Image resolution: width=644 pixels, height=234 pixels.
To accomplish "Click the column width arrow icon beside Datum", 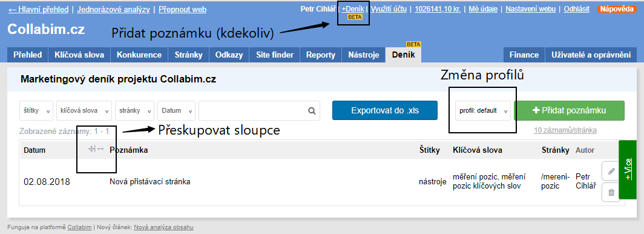I will [100, 149].
